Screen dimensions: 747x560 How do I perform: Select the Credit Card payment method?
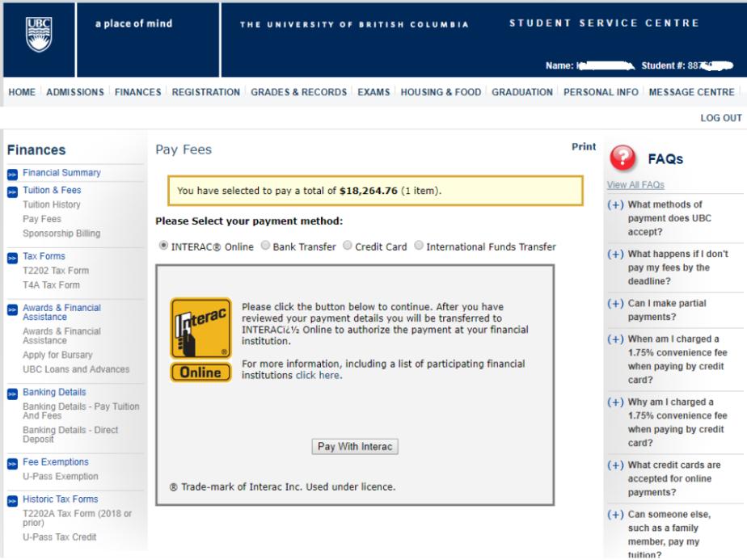[x=348, y=245]
